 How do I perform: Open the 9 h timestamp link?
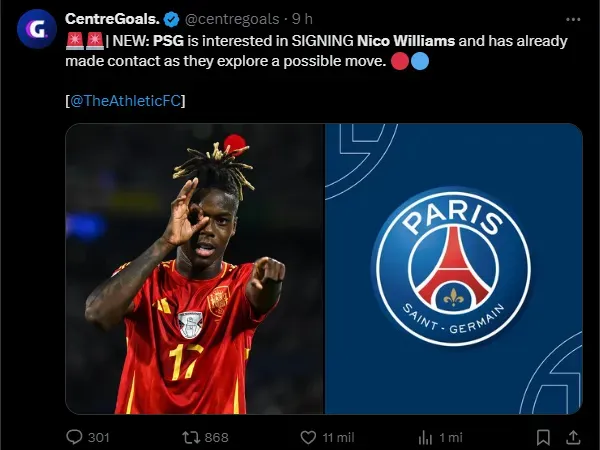pyautogui.click(x=302, y=19)
